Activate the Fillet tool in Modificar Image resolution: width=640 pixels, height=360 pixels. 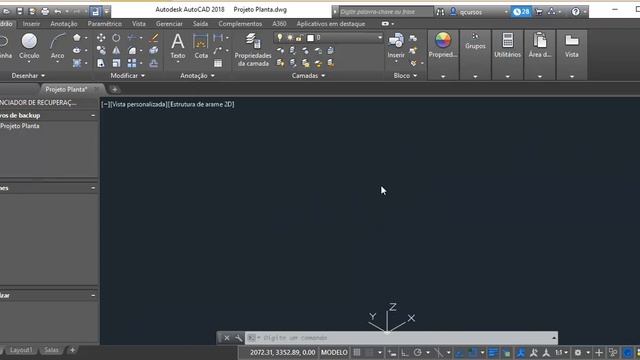(132, 51)
